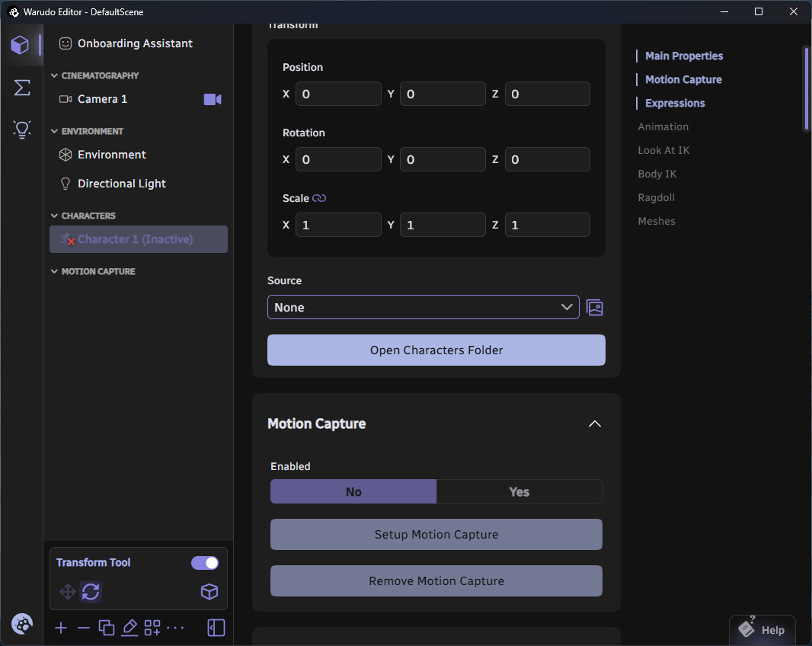
Task: Select the rotate gizmo tool
Action: coord(91,592)
